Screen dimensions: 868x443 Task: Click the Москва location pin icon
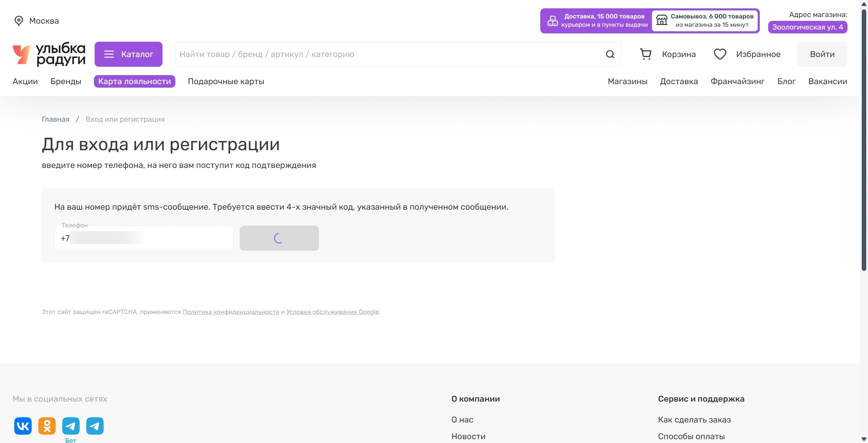point(19,21)
